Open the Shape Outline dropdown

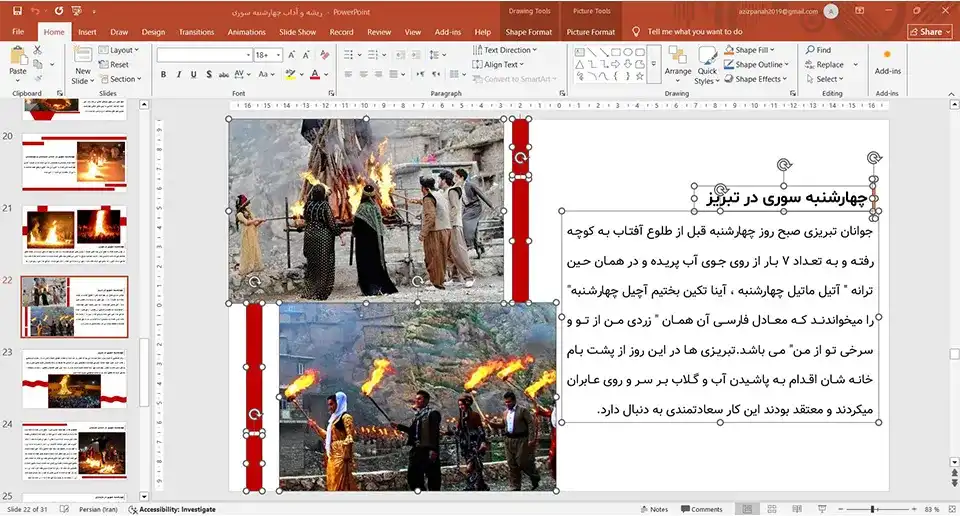point(757,64)
